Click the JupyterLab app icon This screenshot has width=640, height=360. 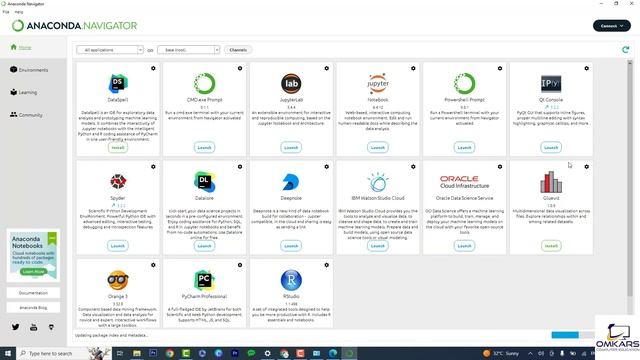pos(291,83)
